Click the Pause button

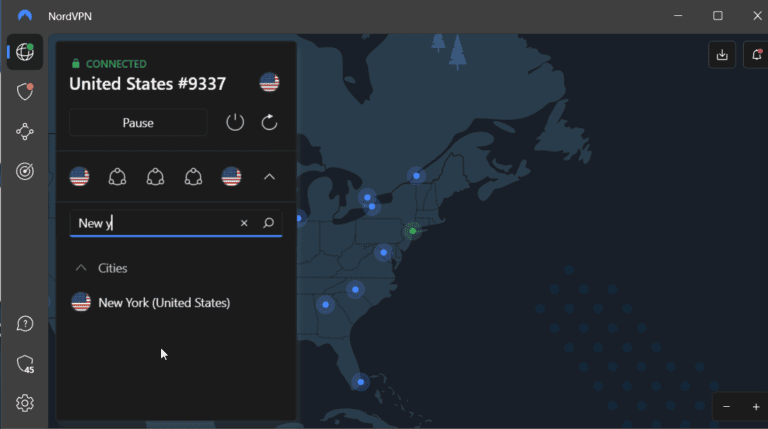tap(138, 122)
